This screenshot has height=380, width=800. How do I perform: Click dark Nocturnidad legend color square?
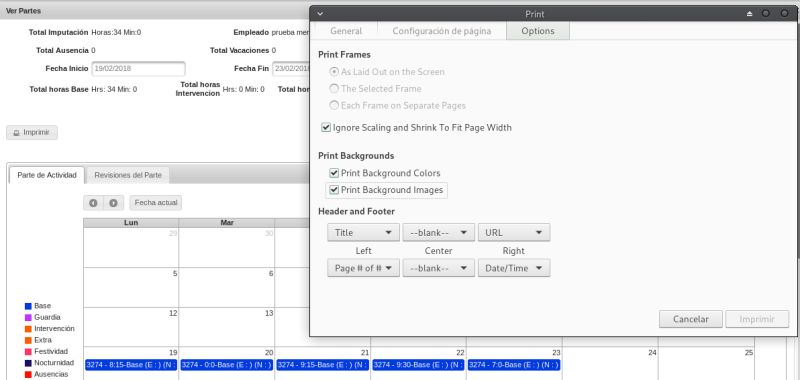[x=29, y=363]
